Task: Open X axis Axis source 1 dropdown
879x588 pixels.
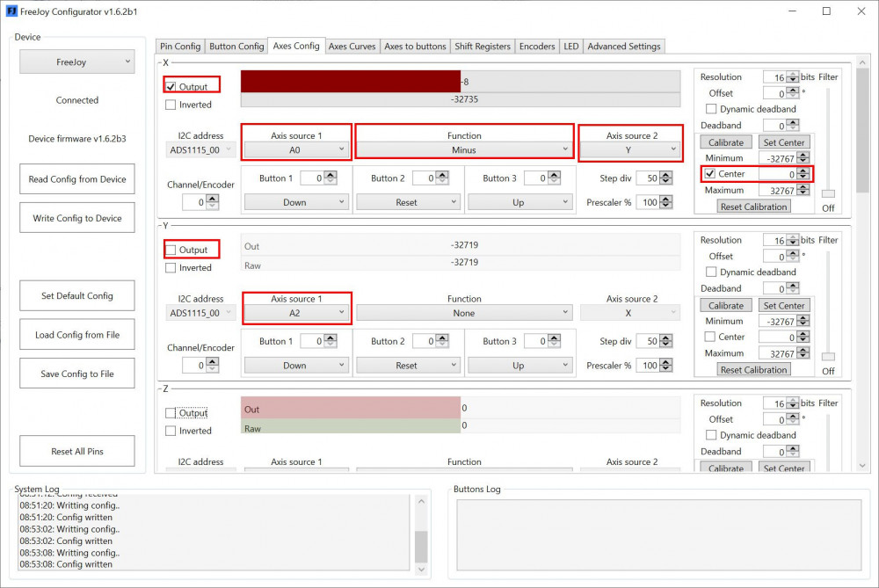Action: [295, 150]
